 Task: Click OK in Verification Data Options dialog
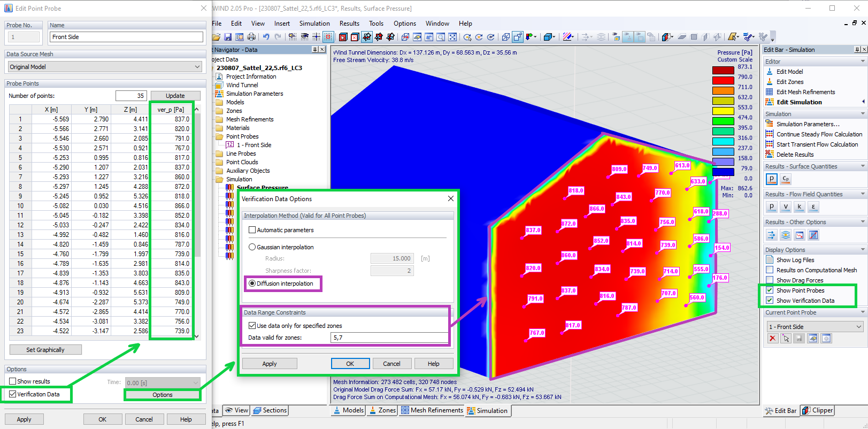point(350,364)
